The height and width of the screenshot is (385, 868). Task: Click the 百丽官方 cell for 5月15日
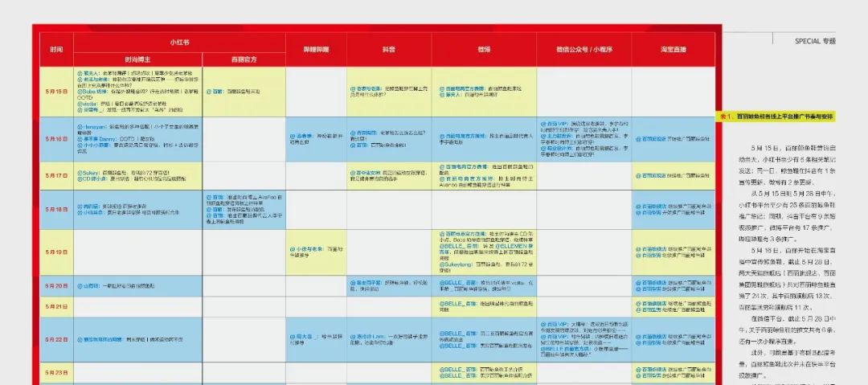[x=244, y=92]
